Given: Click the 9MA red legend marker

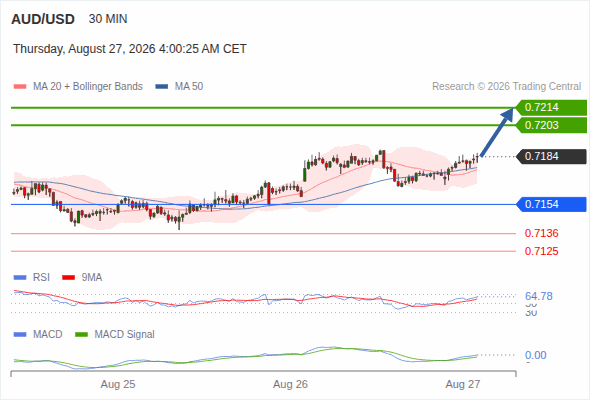Looking at the screenshot, I should (68, 278).
